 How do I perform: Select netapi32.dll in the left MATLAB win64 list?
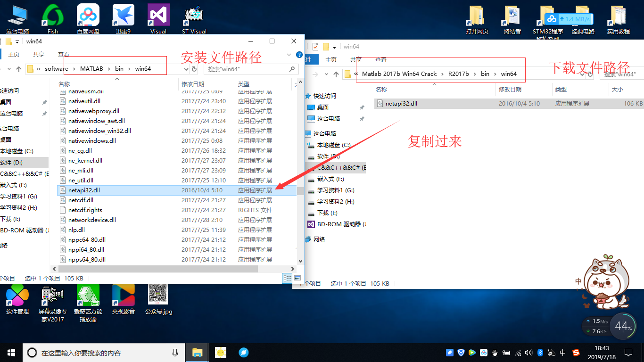177,190
